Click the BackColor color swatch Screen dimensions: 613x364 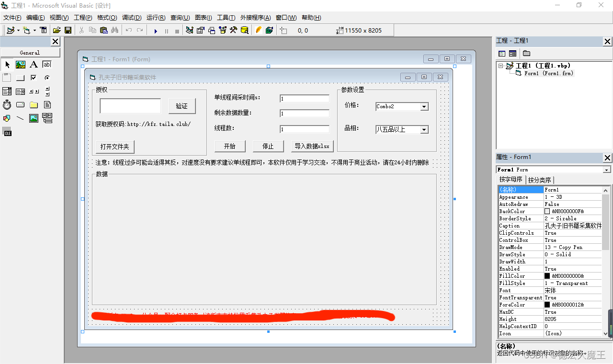coord(547,211)
